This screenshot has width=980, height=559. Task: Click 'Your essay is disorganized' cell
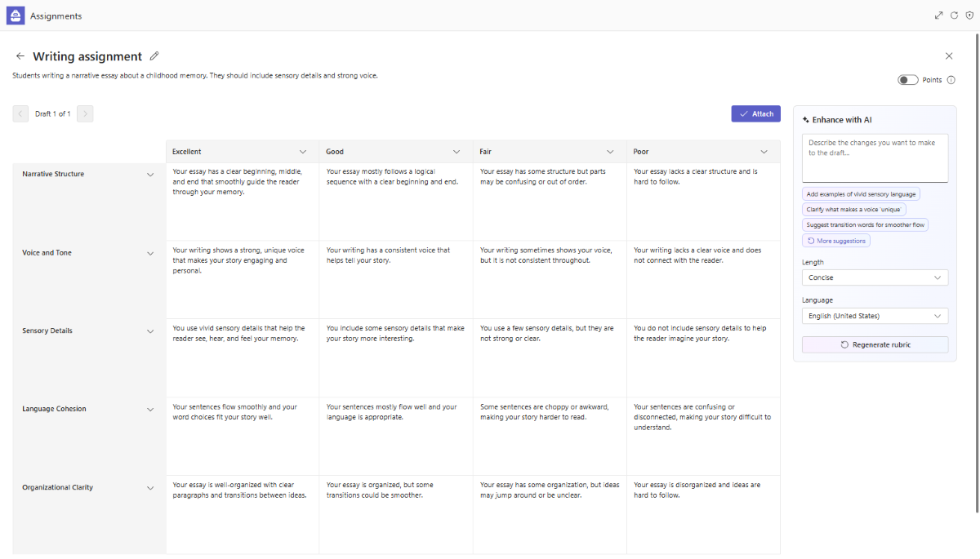[703, 515]
